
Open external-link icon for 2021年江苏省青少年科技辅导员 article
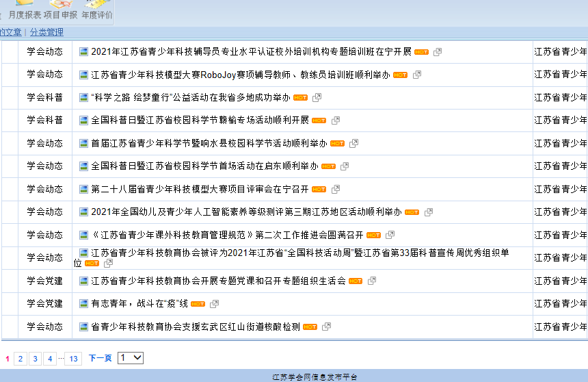coord(438,52)
